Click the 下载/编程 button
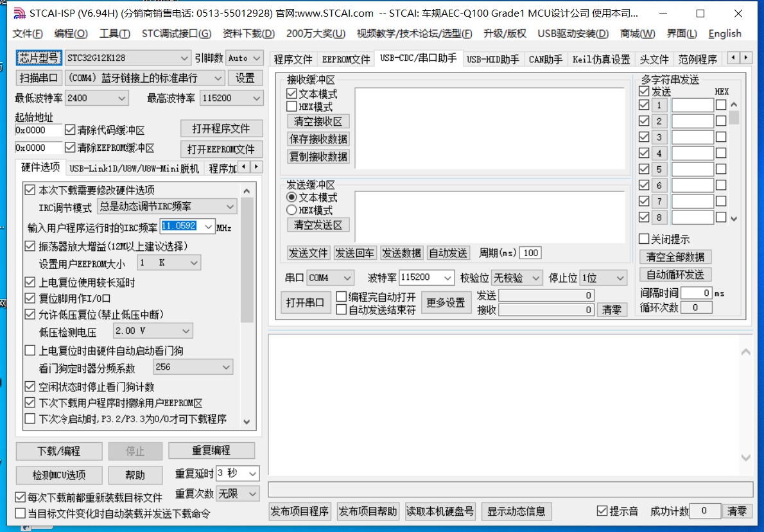Image resolution: width=764 pixels, height=532 pixels. (59, 451)
